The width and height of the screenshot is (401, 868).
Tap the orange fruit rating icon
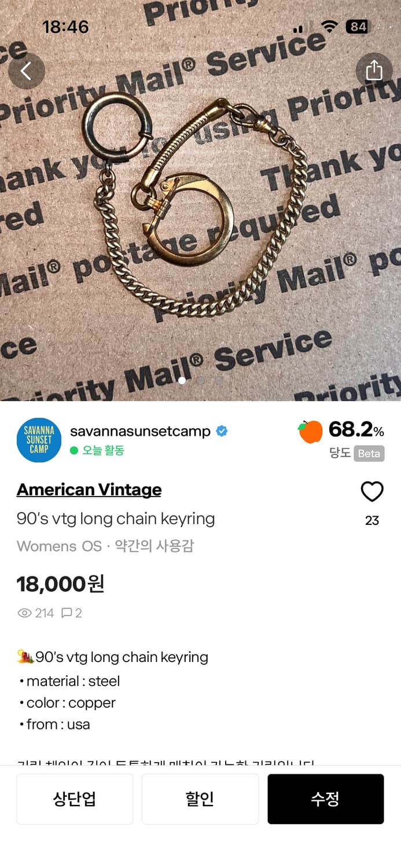pos(310,432)
